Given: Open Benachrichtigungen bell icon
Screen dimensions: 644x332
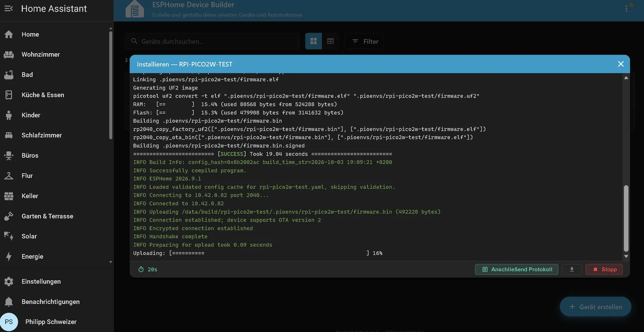Looking at the screenshot, I should pos(9,302).
